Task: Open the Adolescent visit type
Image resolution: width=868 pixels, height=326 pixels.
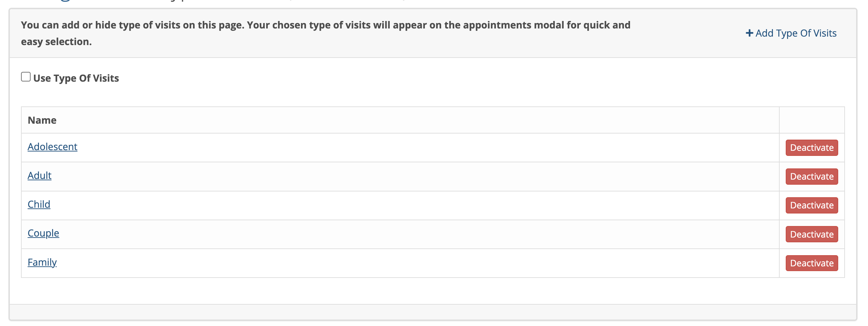Action: (x=52, y=147)
